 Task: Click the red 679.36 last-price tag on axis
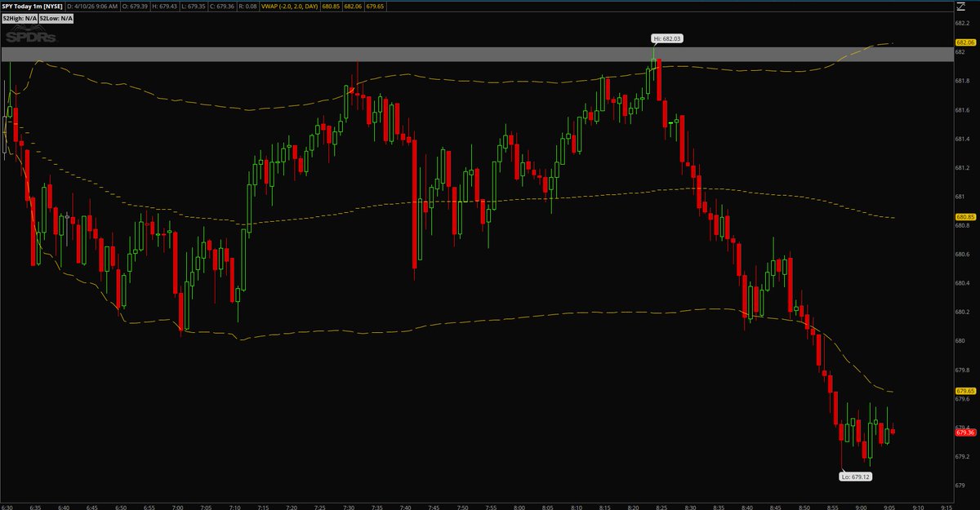[x=964, y=432]
